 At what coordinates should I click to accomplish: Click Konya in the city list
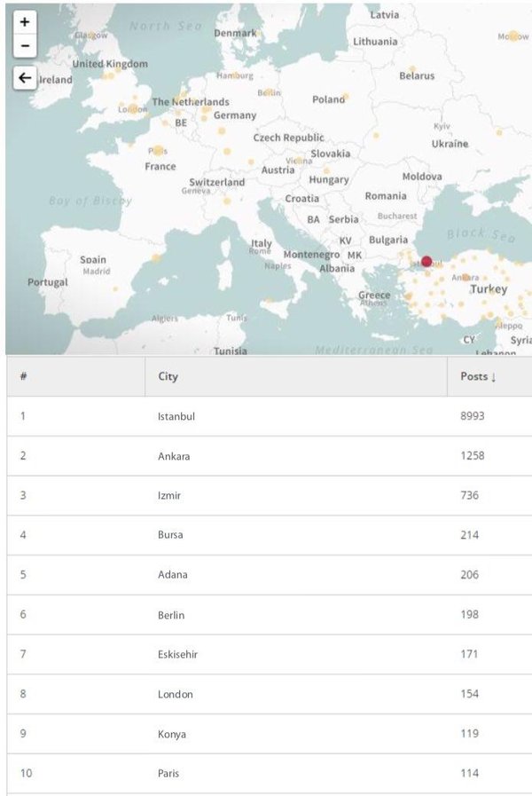point(171,734)
